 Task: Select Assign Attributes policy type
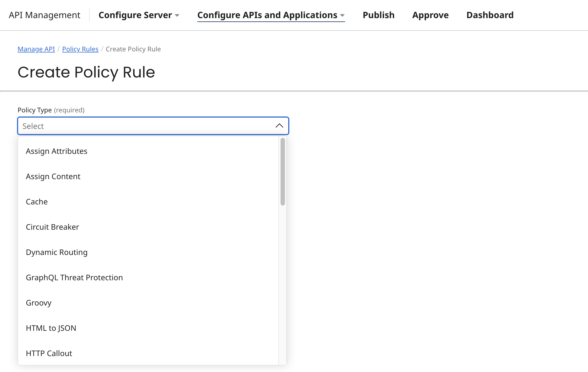coord(56,151)
